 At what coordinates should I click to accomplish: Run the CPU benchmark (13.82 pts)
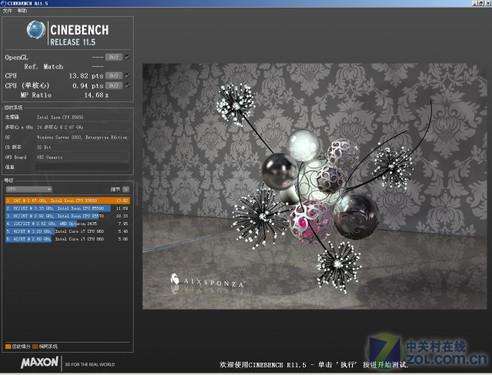pyautogui.click(x=114, y=76)
